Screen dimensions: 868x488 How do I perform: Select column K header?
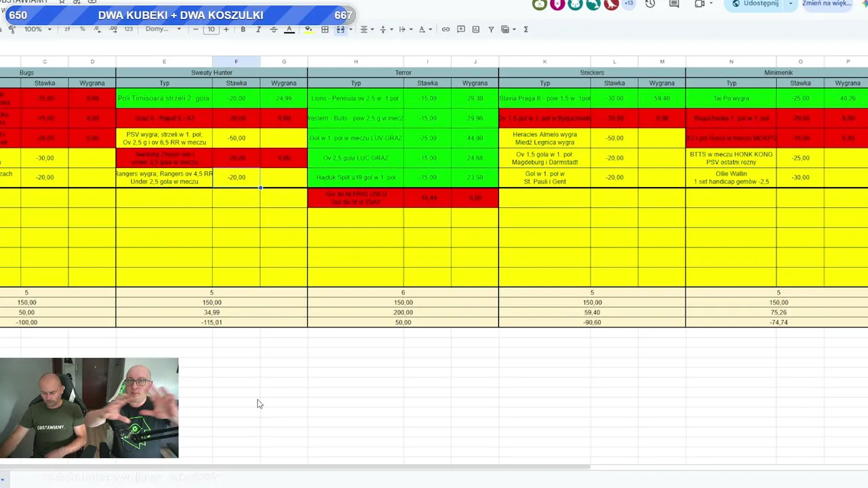tap(545, 62)
